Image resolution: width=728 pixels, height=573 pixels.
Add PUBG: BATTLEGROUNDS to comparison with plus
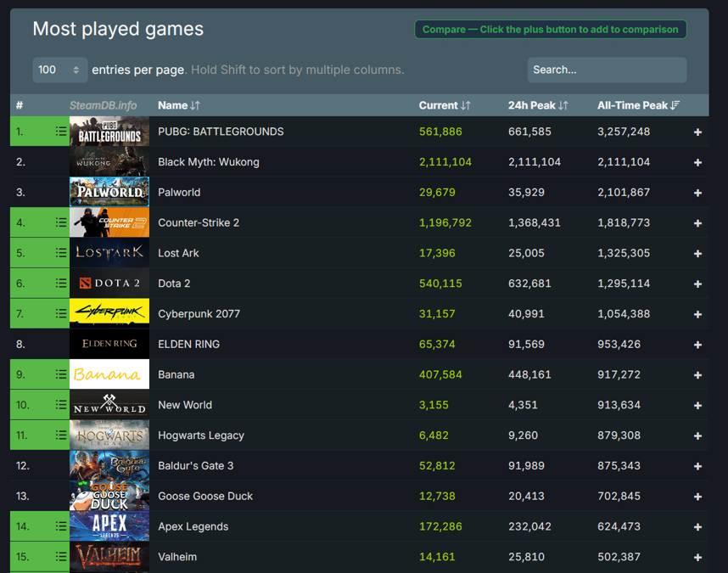click(x=697, y=132)
